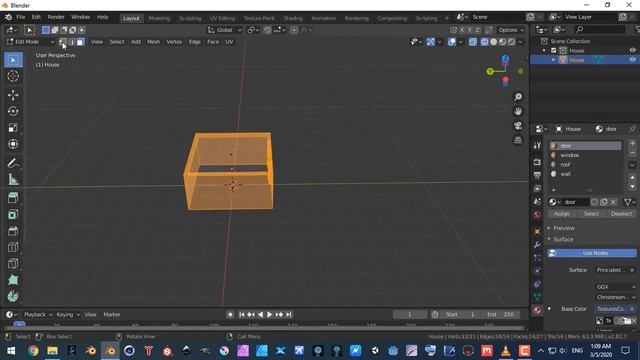Image resolution: width=640 pixels, height=360 pixels.
Task: Select the Bevel tool
Action: [13, 231]
